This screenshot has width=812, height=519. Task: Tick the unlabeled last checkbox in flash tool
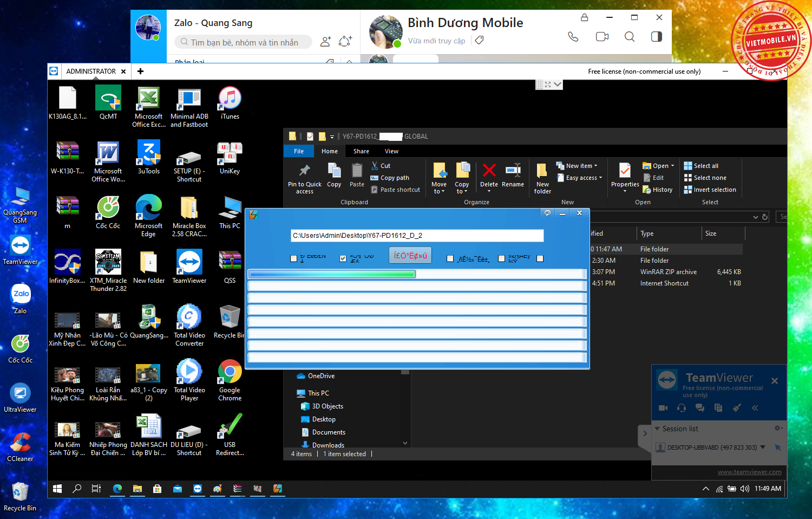click(540, 258)
